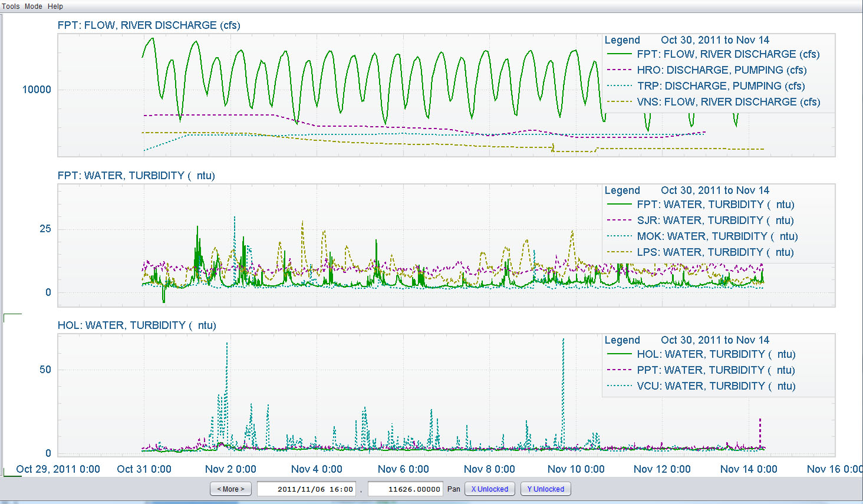Toggle the X Unlocked button
Image resolution: width=863 pixels, height=504 pixels.
click(x=490, y=489)
